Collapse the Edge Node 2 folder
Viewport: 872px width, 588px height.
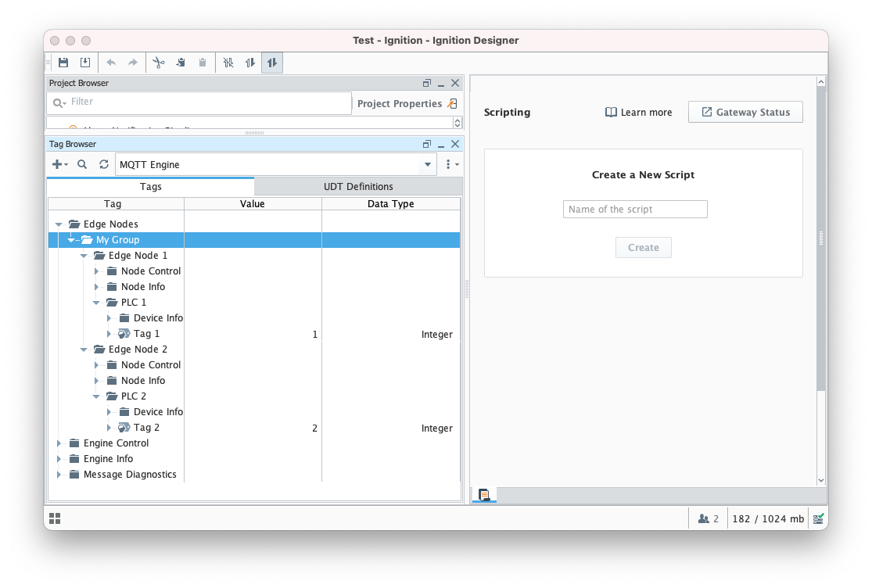click(84, 350)
